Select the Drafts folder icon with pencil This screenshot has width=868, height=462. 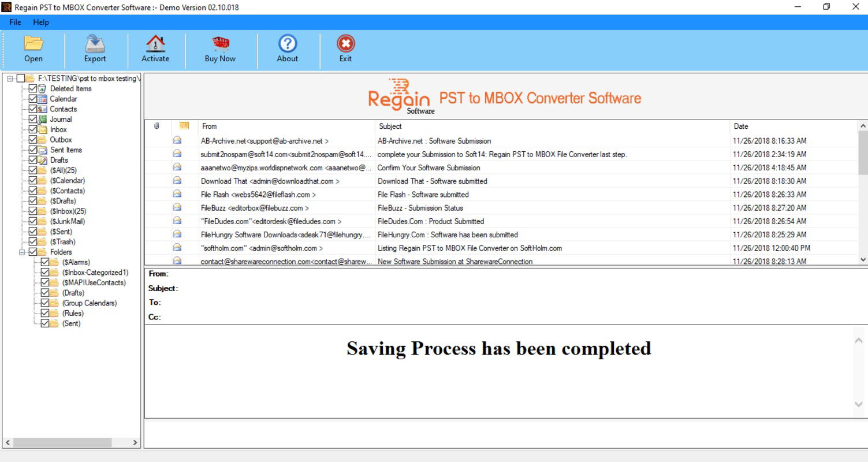click(x=42, y=160)
